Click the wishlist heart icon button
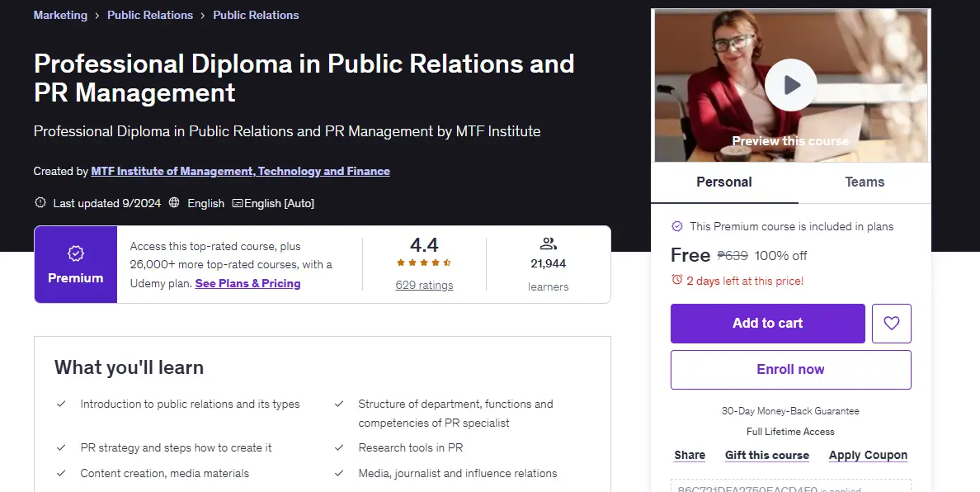The image size is (980, 492). 891,324
